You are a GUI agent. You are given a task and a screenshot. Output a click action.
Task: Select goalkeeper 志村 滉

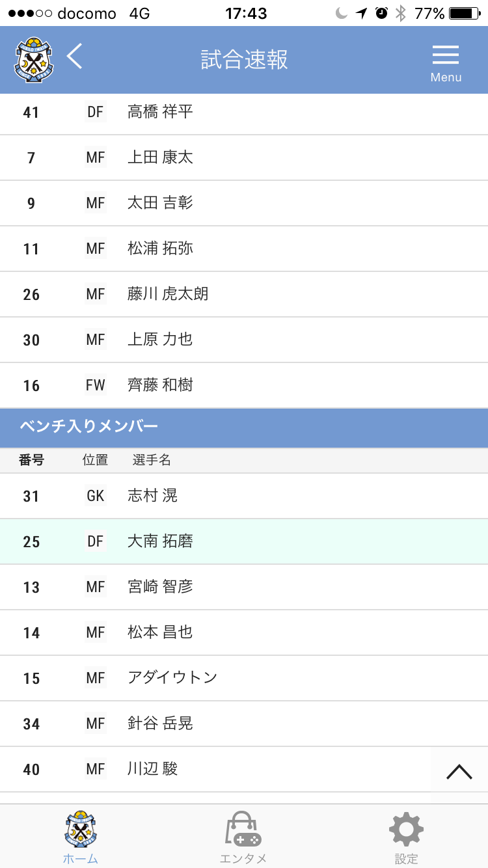coord(244,496)
